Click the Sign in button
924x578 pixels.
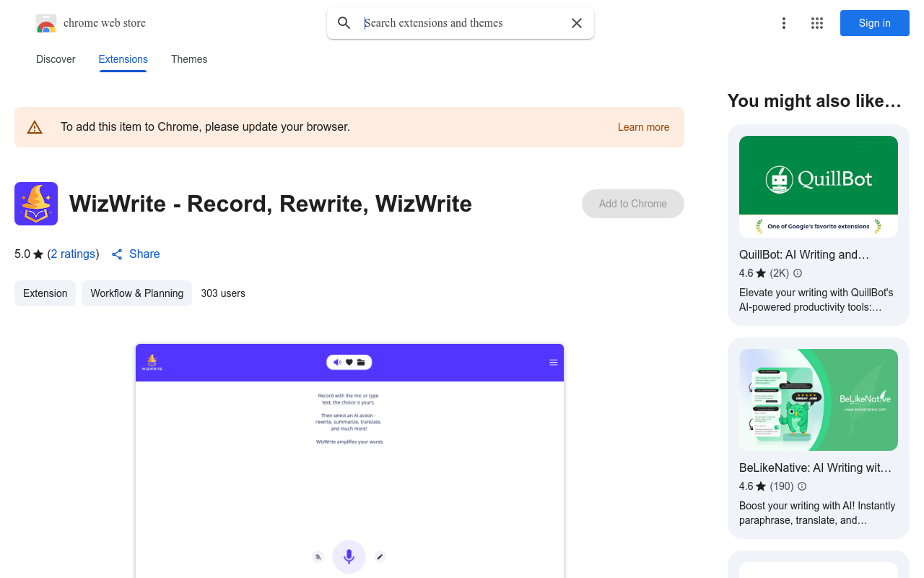(875, 23)
